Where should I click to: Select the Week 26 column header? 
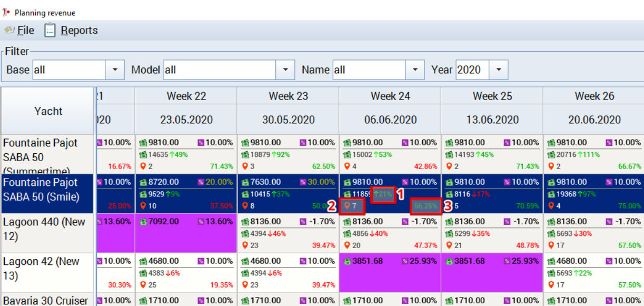pyautogui.click(x=594, y=96)
